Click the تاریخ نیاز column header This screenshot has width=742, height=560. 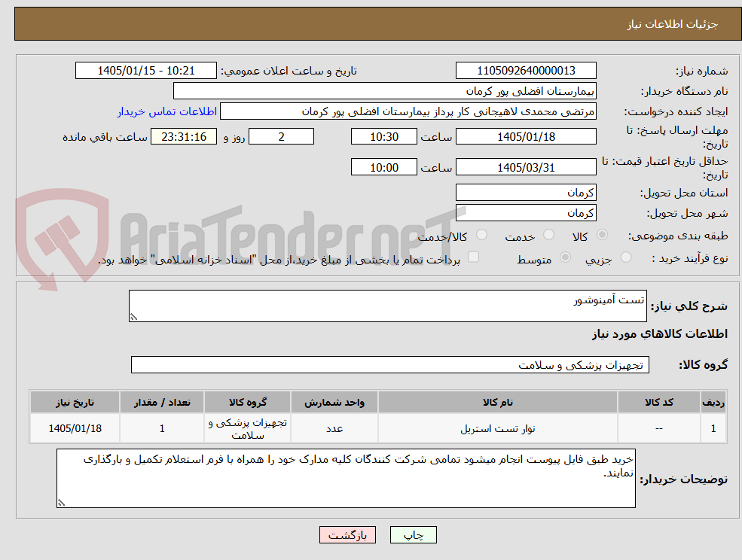click(75, 402)
